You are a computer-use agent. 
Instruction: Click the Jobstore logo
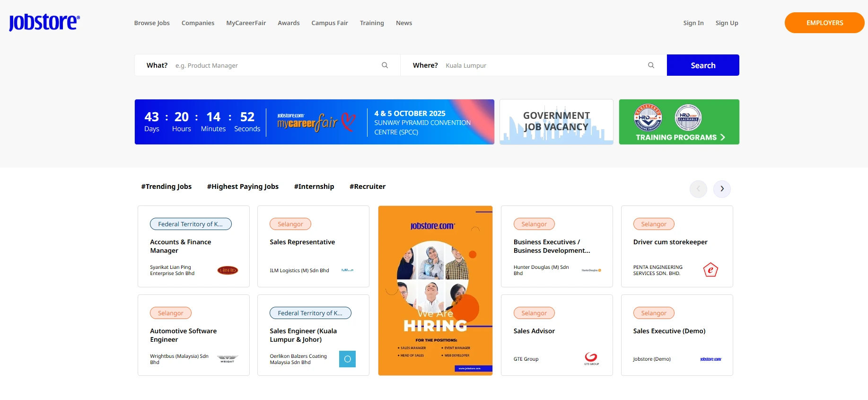[44, 22]
